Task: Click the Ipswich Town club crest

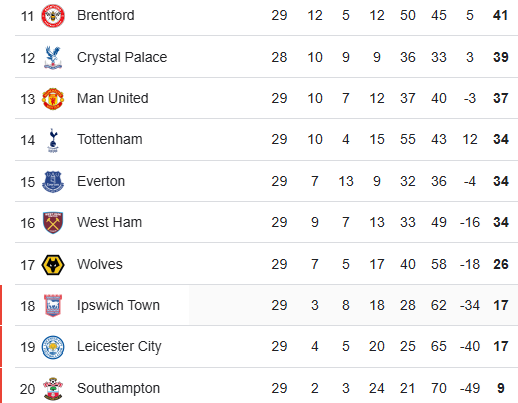Action: (x=53, y=305)
